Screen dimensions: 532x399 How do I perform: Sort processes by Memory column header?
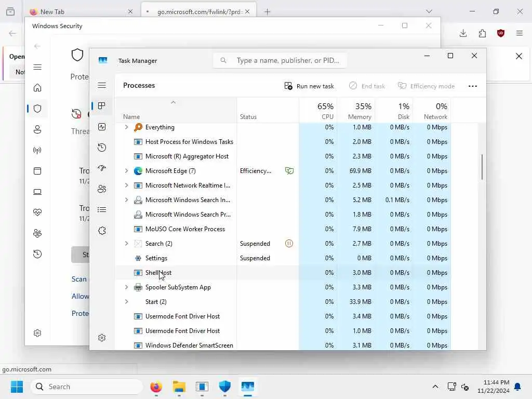point(356,110)
